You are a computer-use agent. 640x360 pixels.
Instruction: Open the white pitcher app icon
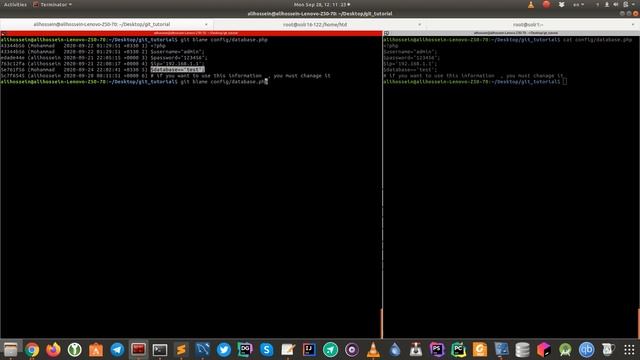[608, 350]
